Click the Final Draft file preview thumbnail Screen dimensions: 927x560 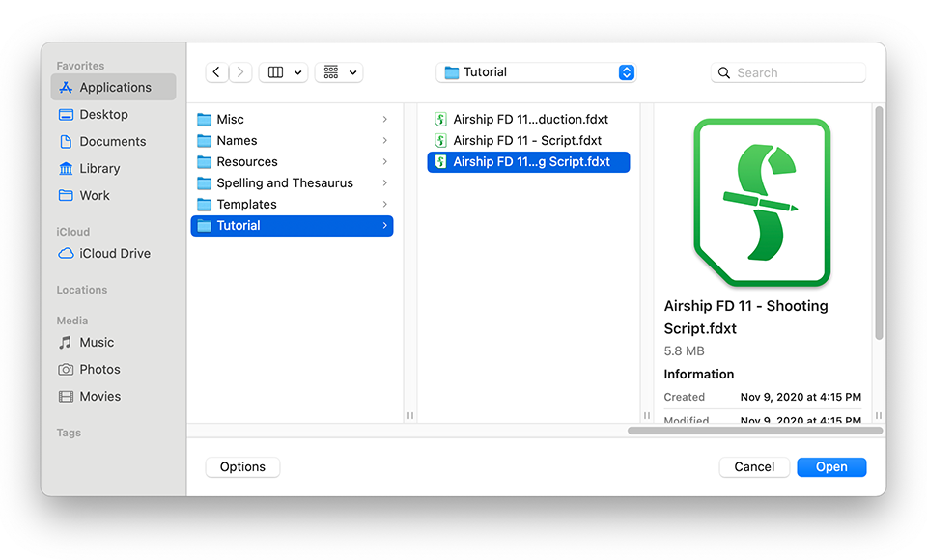[762, 203]
